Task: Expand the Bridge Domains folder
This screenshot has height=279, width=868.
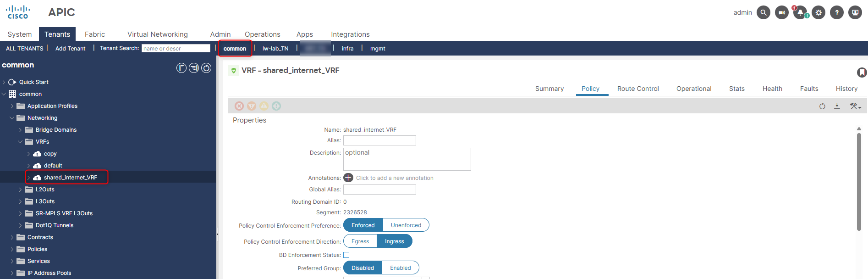Action: click(20, 130)
